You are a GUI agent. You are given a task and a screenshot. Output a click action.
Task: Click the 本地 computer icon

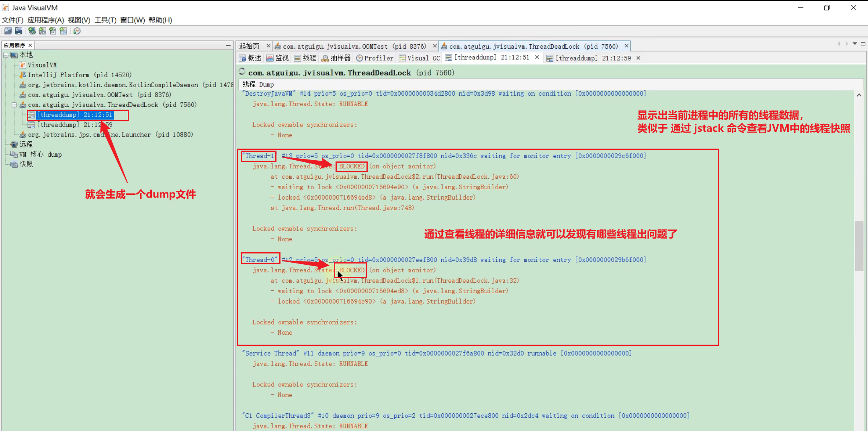14,55
